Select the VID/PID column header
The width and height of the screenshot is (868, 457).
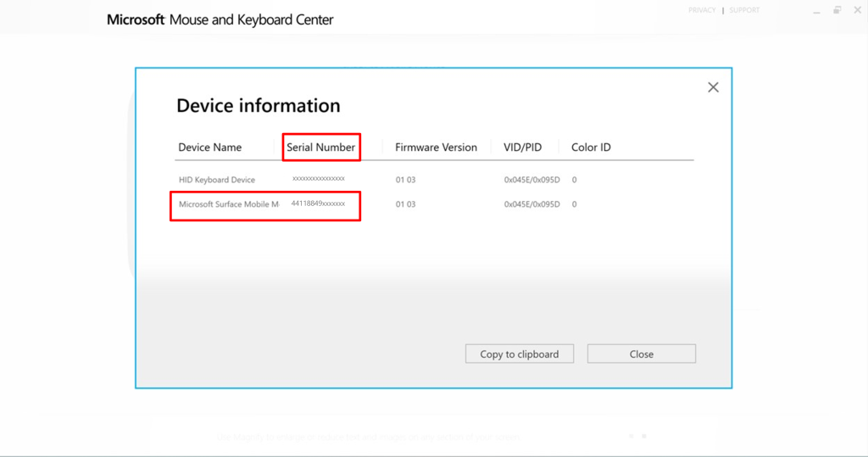tap(522, 148)
